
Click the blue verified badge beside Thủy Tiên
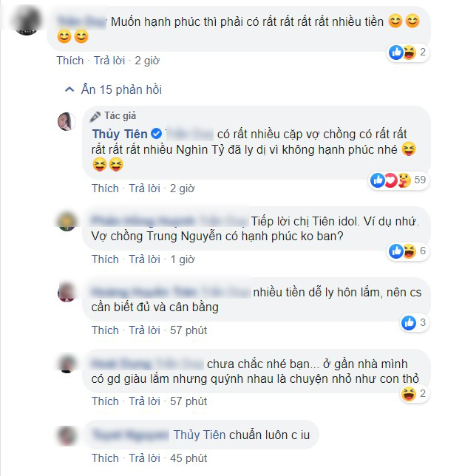156,134
